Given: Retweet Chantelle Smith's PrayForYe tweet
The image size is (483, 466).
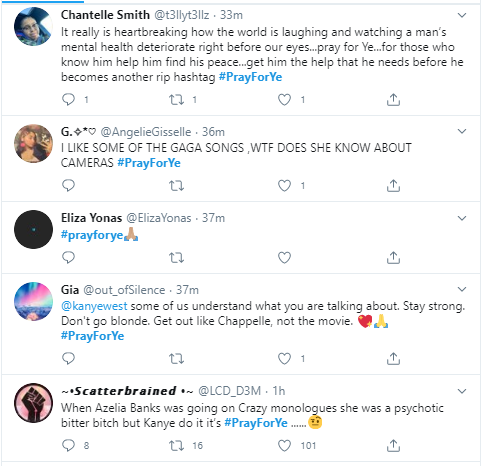Looking at the screenshot, I should pos(176,99).
